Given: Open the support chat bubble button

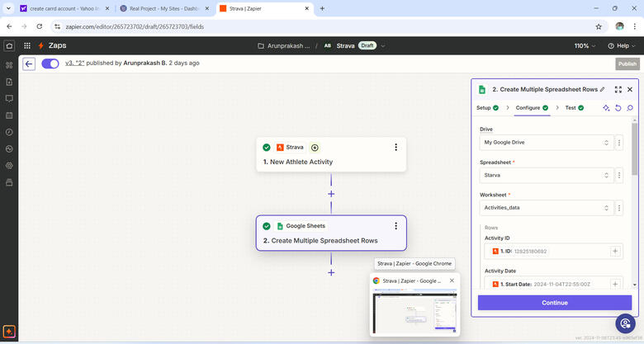Looking at the screenshot, I should 625,323.
